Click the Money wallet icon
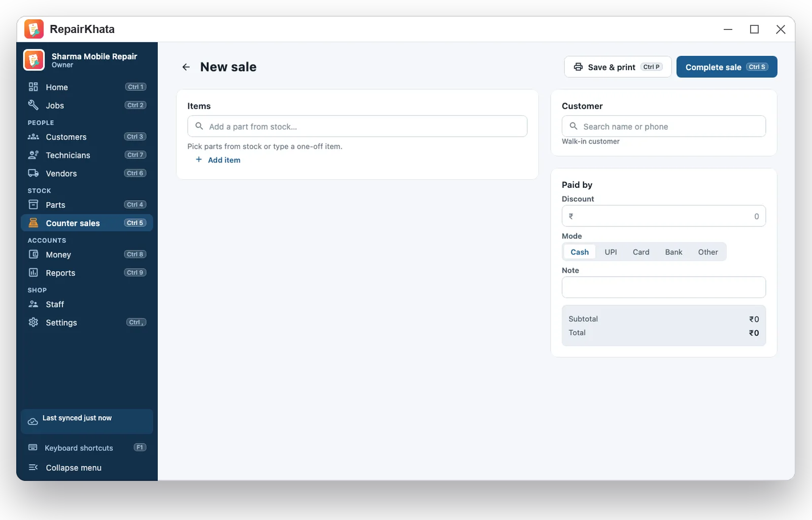Image resolution: width=812 pixels, height=520 pixels. coord(33,254)
